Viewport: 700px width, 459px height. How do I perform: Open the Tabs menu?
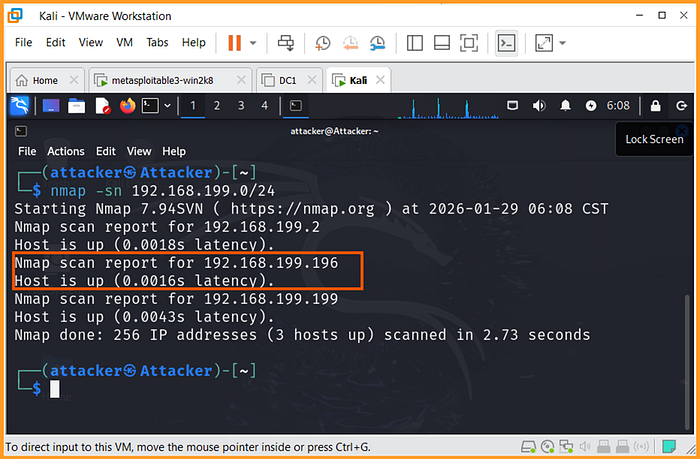[x=157, y=42]
